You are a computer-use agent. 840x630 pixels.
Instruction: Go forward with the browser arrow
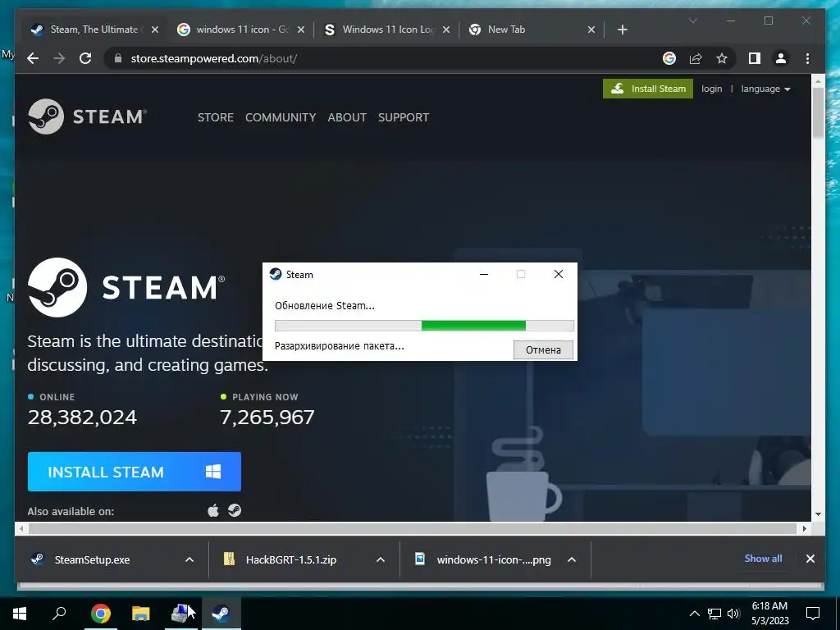[x=59, y=58]
